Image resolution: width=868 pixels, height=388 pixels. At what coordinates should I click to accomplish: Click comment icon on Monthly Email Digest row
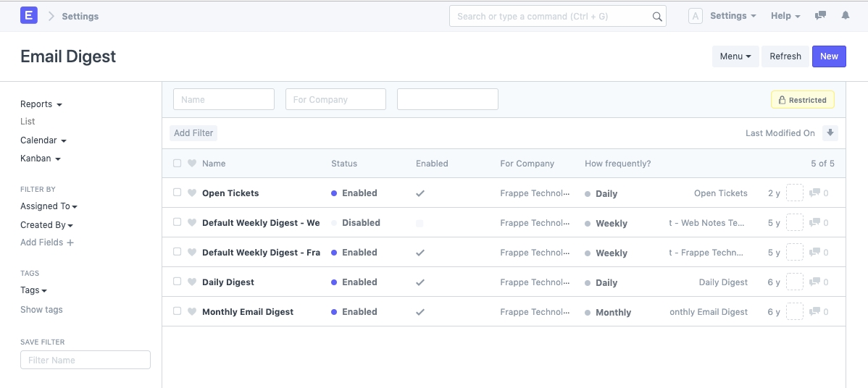[814, 312]
